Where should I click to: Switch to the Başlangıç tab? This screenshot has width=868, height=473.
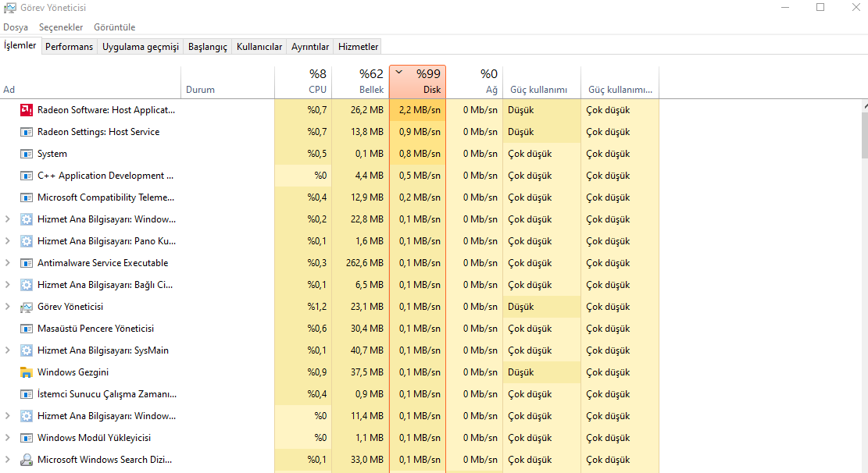pos(207,47)
